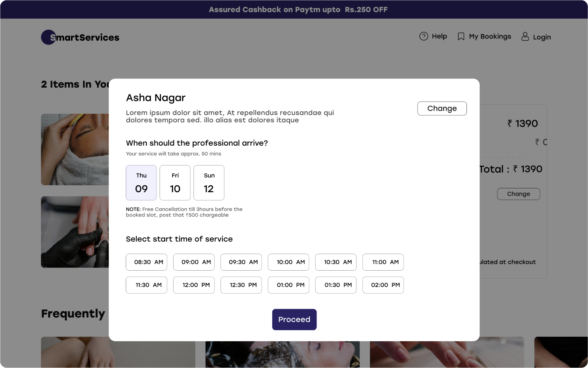Change the Asha Nagar address
Viewport: 588px width, 368px height.
click(x=442, y=108)
